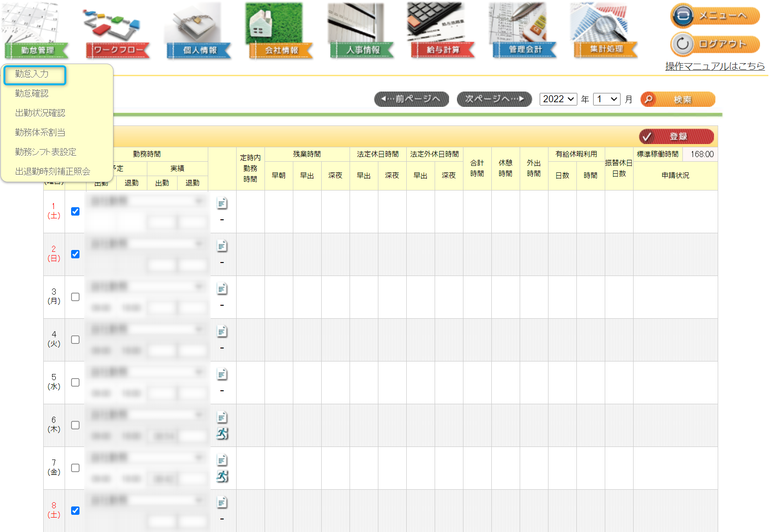Click the memo note icon for day 1

[x=222, y=203]
